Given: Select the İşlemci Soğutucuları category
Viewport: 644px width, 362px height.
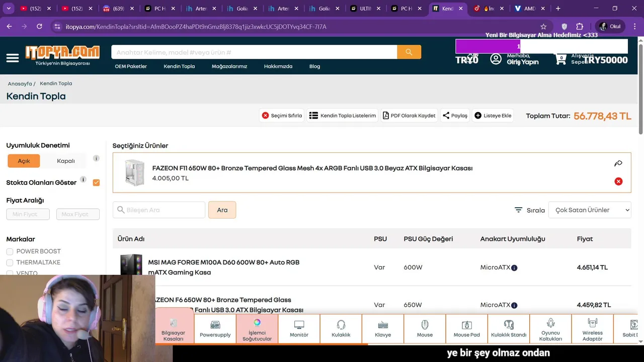Looking at the screenshot, I should [x=257, y=329].
